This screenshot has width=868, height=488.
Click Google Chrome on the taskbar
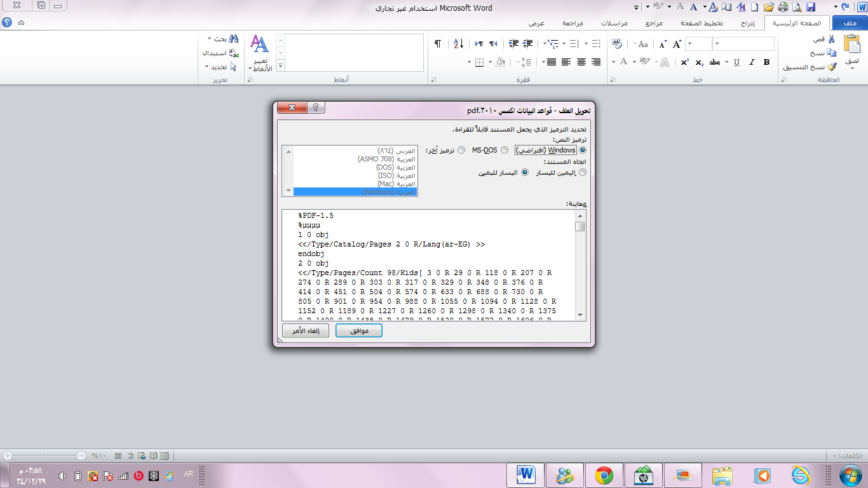click(x=604, y=475)
